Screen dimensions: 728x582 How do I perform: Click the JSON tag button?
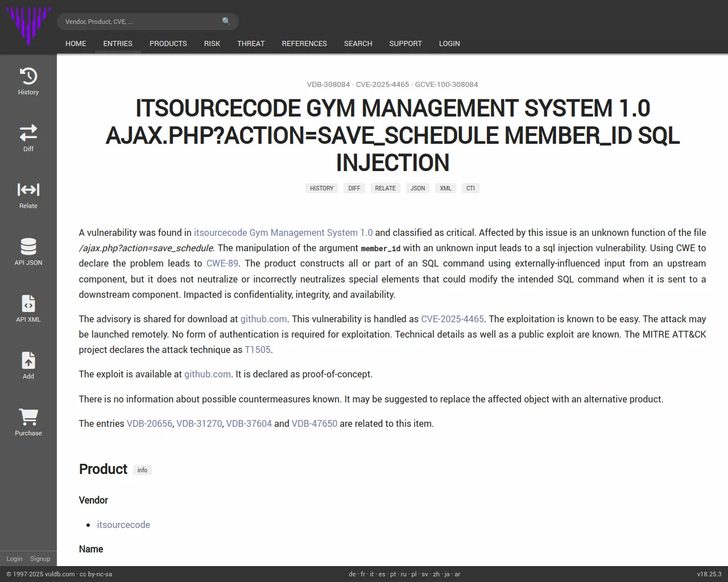coord(418,188)
